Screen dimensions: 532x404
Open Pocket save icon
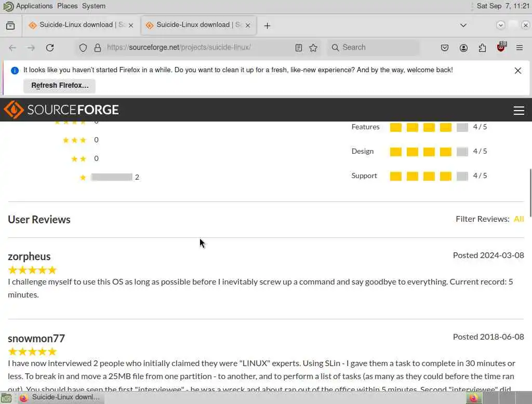[445, 48]
